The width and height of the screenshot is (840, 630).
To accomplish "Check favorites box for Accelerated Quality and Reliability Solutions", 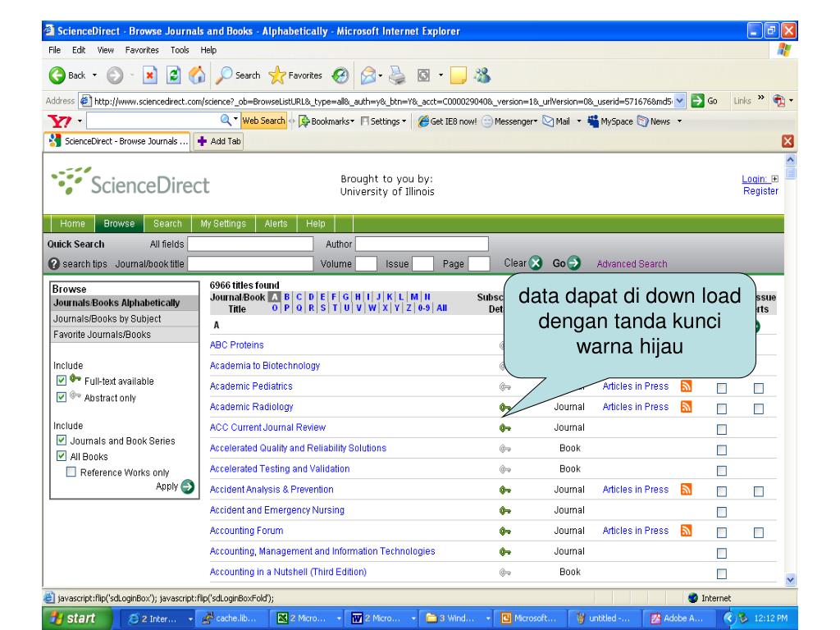I will point(722,450).
